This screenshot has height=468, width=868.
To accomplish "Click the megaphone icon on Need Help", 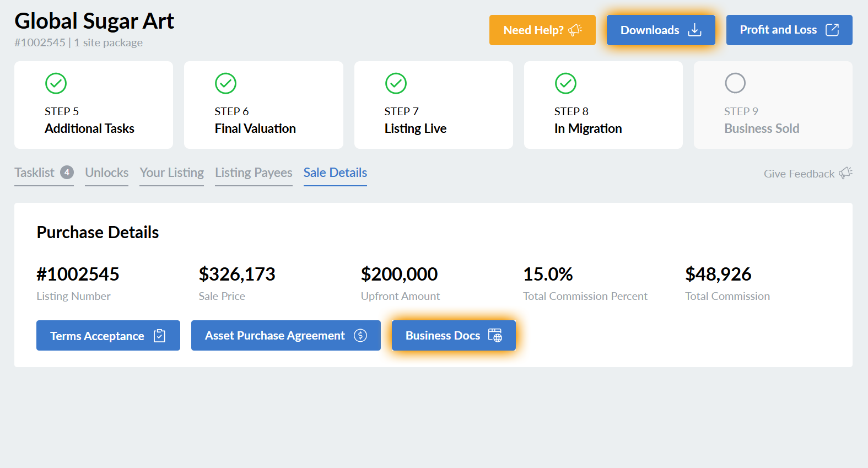I will [575, 30].
